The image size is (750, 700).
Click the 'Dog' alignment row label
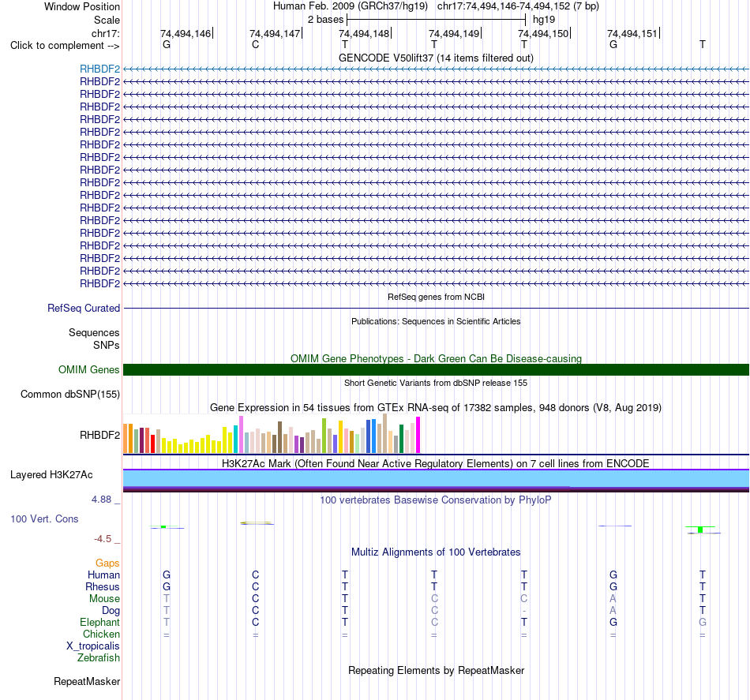pyautogui.click(x=111, y=611)
